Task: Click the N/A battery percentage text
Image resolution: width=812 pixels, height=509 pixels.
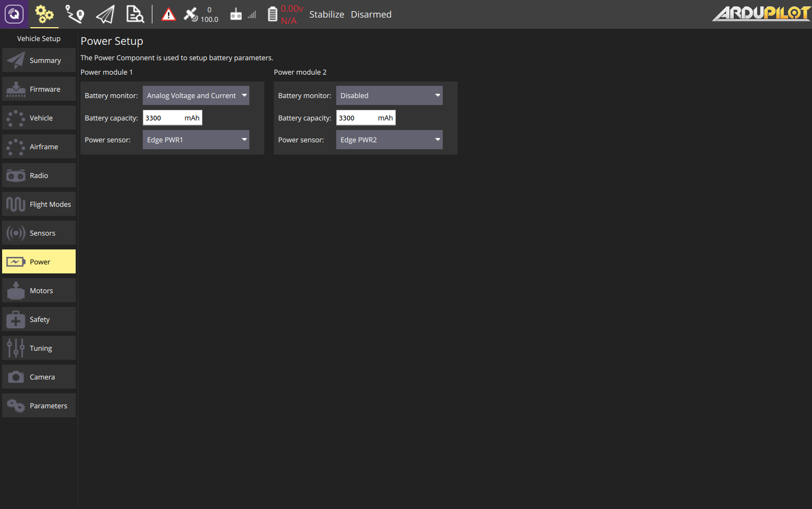Action: point(289,21)
